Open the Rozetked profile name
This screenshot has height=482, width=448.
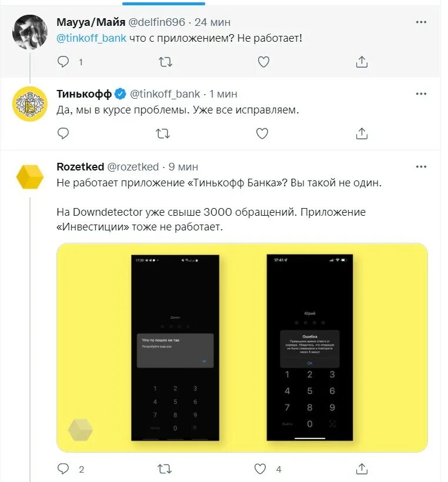81,166
